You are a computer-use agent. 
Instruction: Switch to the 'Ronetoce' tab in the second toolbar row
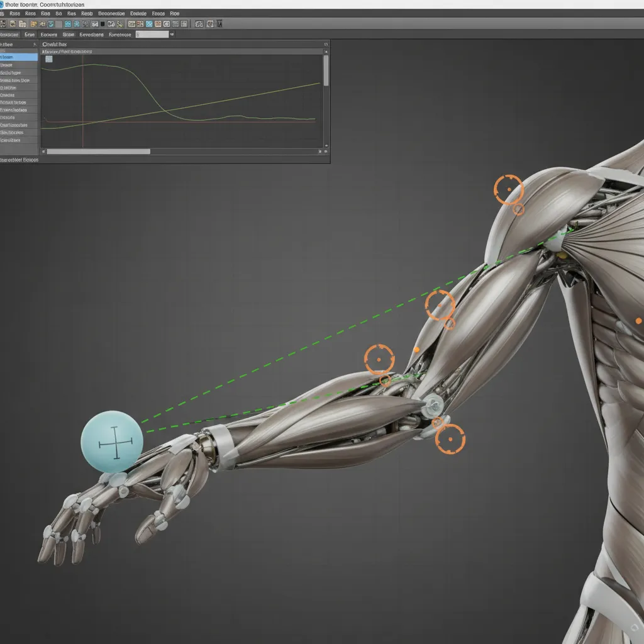[x=120, y=35]
